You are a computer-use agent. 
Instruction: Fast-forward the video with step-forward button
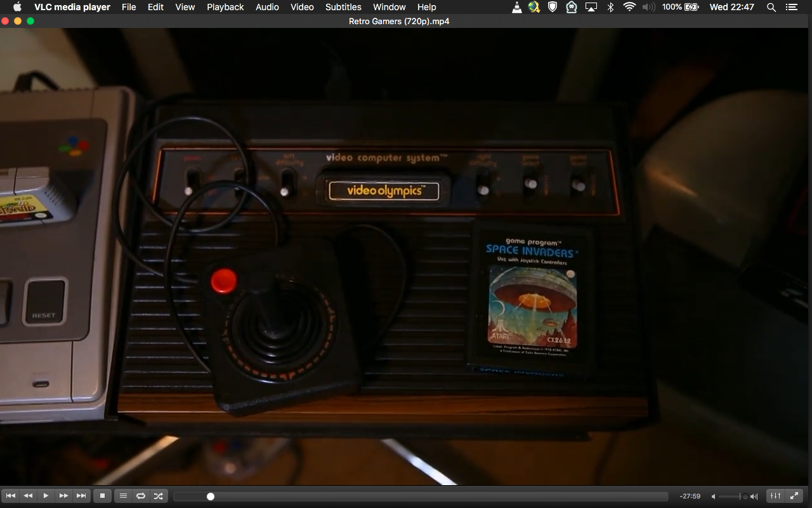coord(63,496)
